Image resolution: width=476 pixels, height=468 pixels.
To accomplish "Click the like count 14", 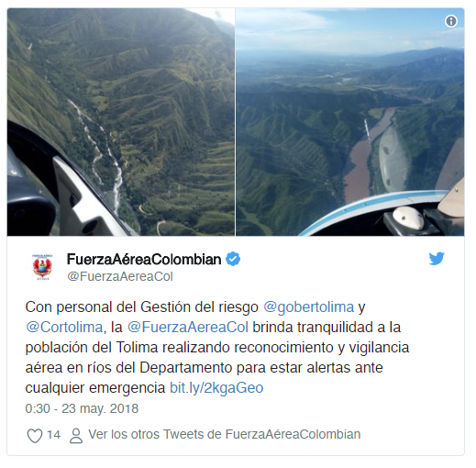I will click(x=53, y=435).
